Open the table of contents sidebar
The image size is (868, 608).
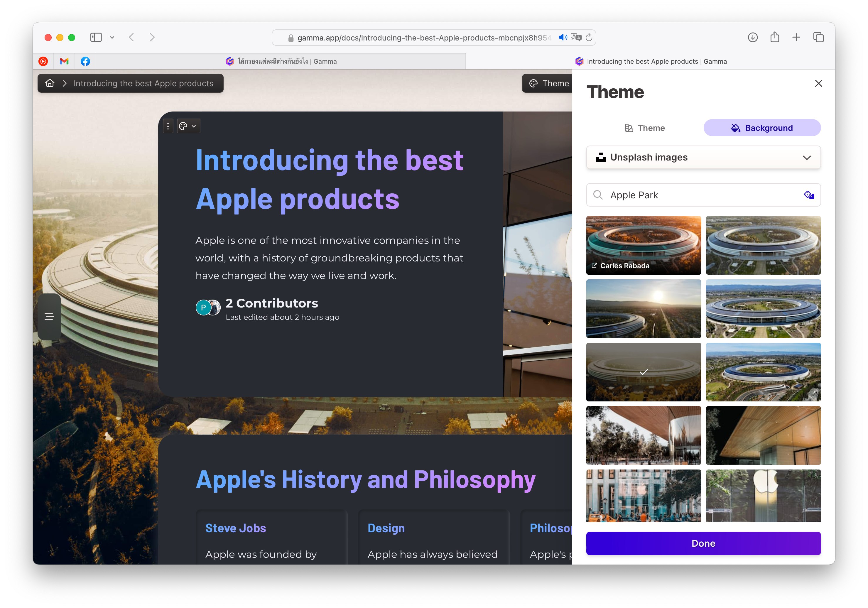(x=49, y=317)
